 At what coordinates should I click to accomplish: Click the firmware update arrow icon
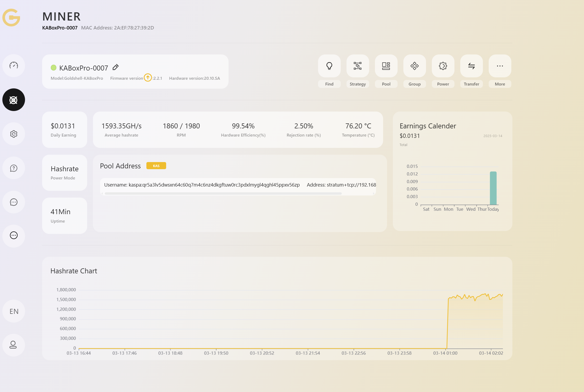(148, 78)
